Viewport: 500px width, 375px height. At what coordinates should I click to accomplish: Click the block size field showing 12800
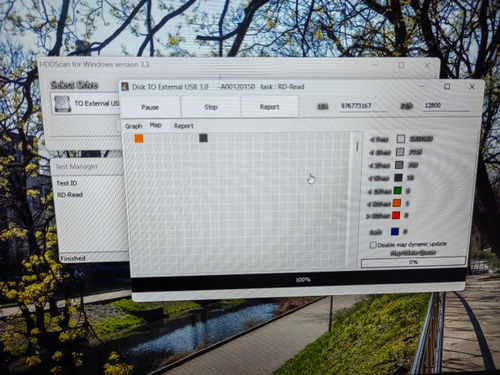tap(446, 105)
